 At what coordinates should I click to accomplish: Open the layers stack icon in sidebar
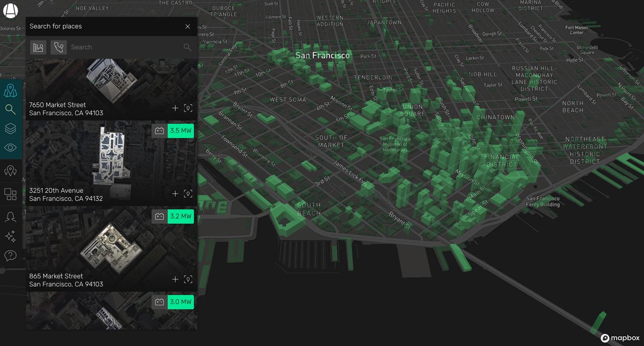click(x=11, y=129)
